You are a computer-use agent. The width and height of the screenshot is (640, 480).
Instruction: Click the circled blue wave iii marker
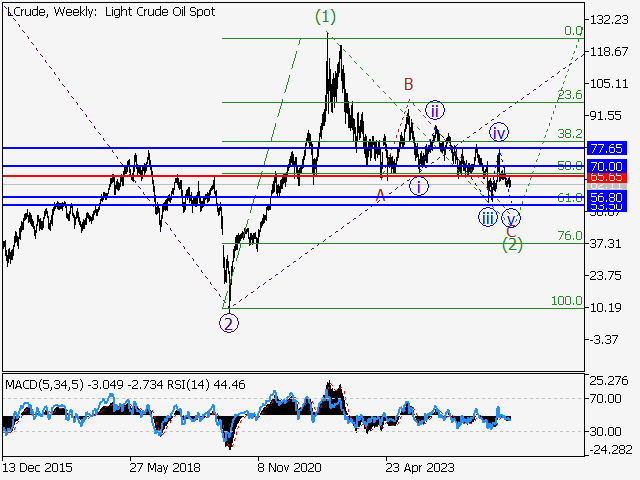point(487,217)
